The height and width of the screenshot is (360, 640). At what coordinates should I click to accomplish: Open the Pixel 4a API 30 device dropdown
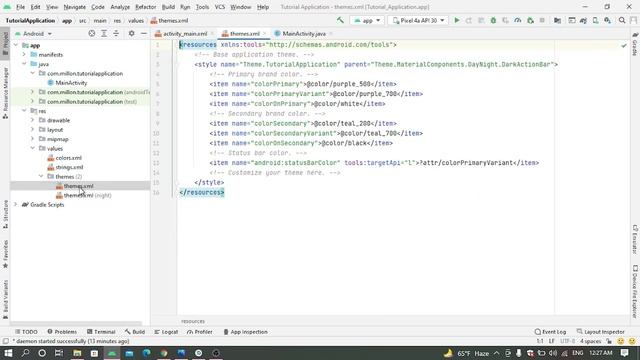coord(418,20)
